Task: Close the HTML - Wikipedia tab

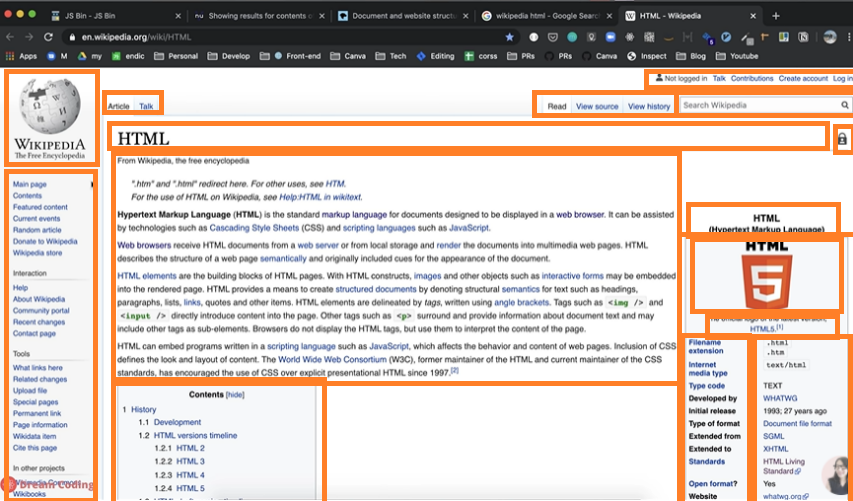Action: pos(753,16)
